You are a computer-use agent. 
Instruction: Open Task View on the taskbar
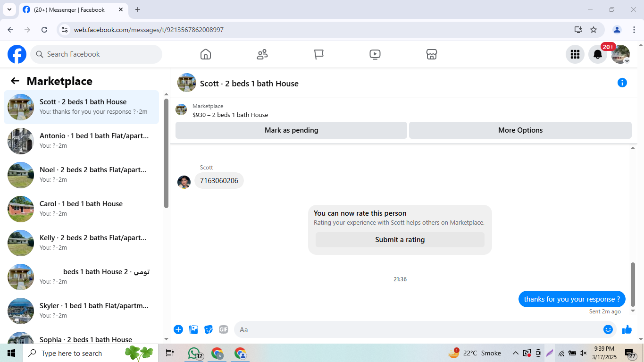pos(170,353)
